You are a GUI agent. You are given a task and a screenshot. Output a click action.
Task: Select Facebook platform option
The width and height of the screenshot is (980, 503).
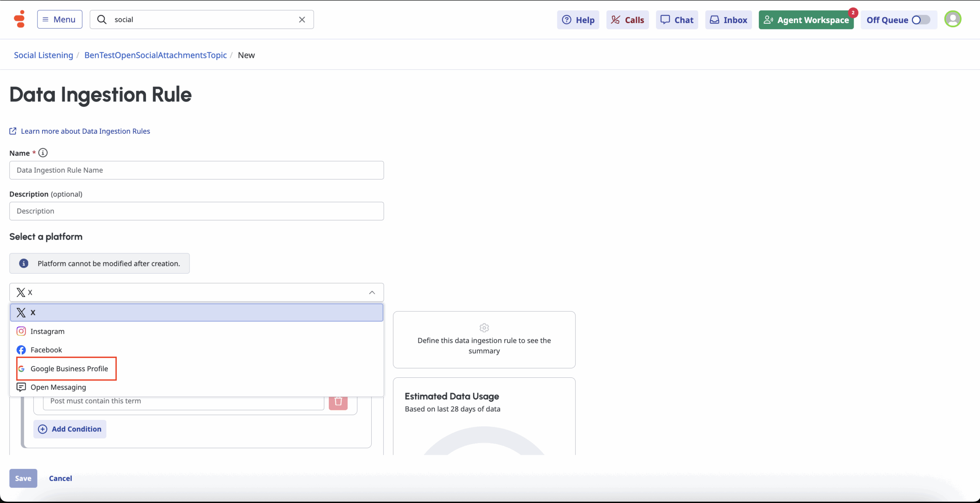pos(46,350)
